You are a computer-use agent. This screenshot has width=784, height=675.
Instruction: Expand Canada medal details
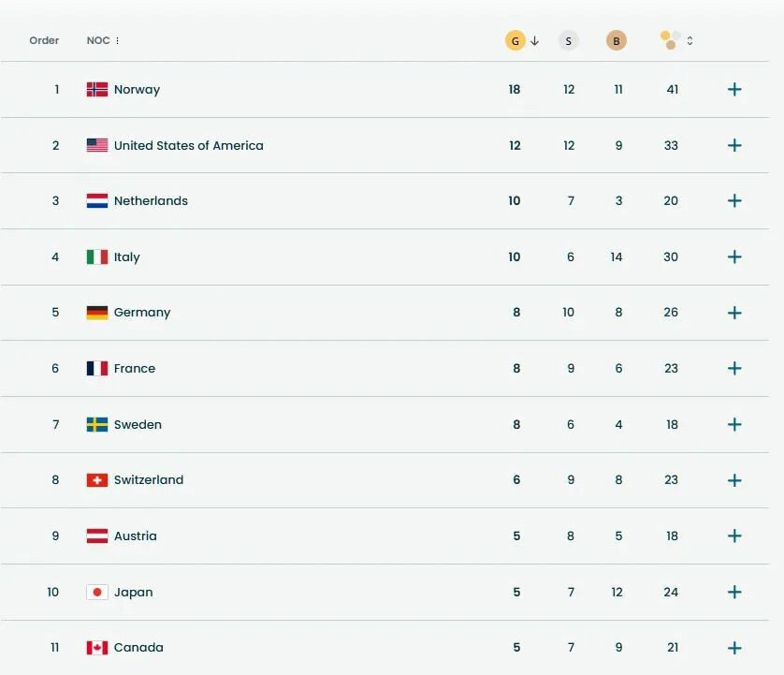click(734, 648)
